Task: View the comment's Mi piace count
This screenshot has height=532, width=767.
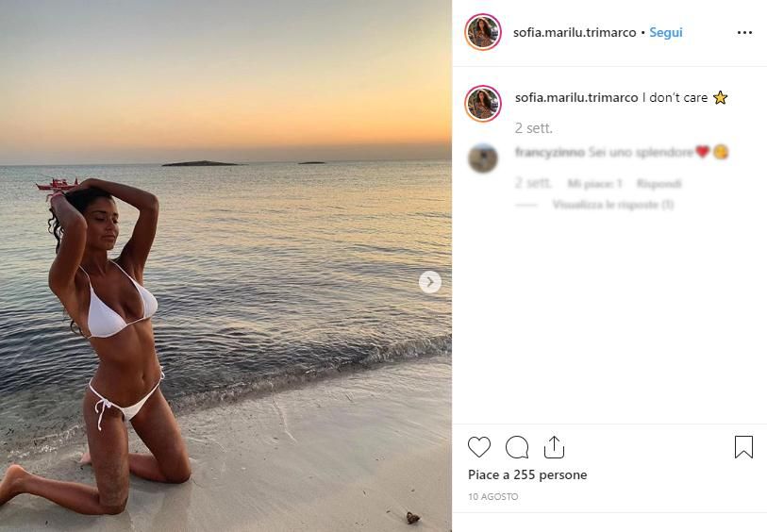Action: pyautogui.click(x=594, y=183)
